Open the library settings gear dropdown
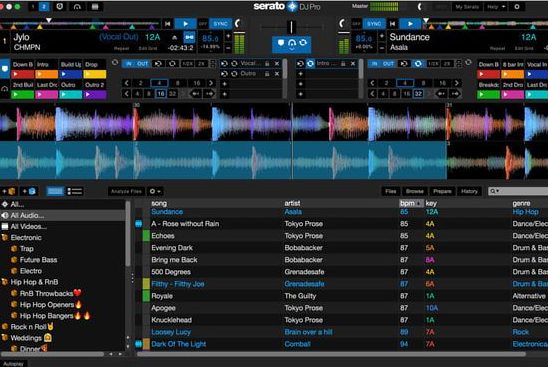The height and width of the screenshot is (367, 548). click(x=155, y=191)
